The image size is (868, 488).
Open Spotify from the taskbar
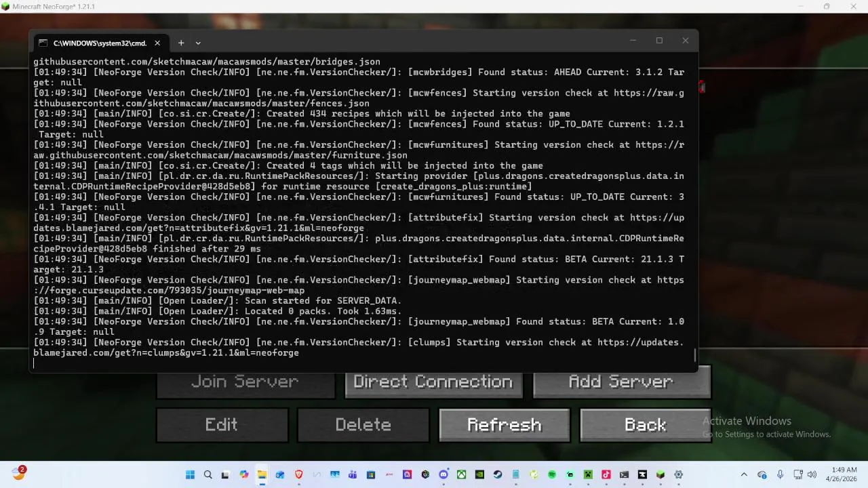pos(552,474)
